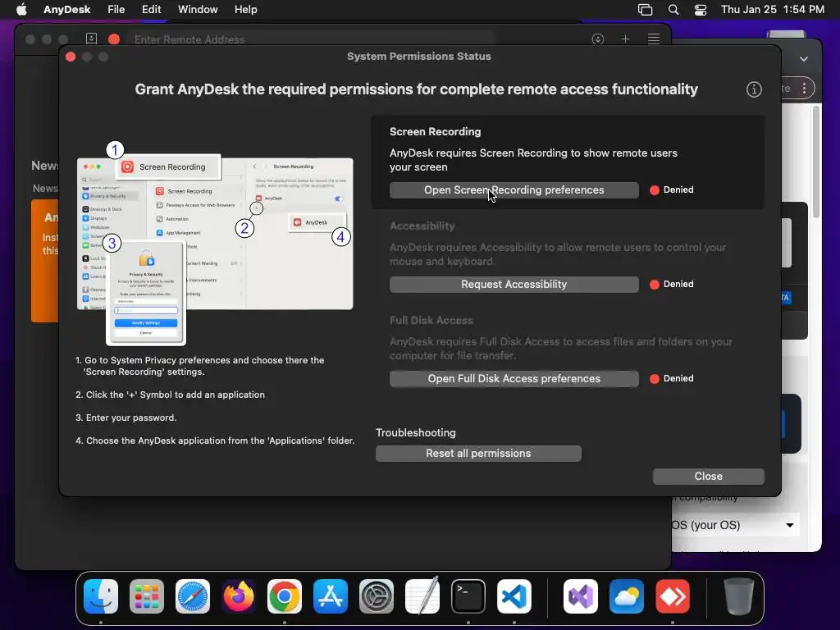
Task: Click the Full Disk Access section heading
Action: [431, 321]
